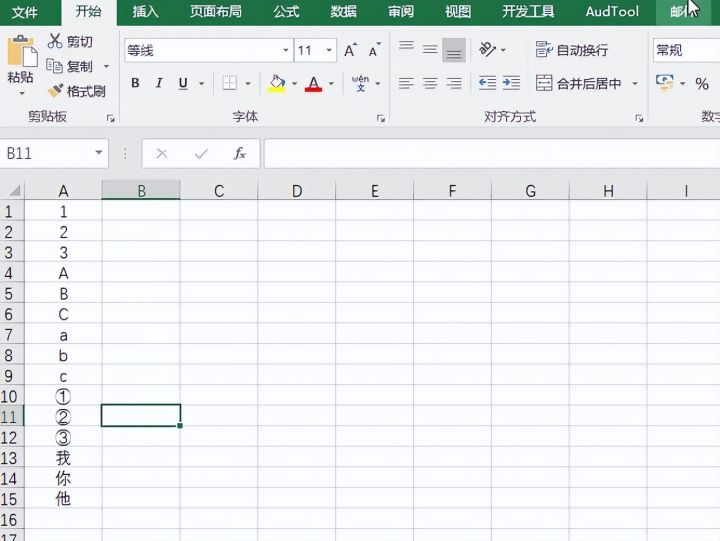Decrease font size with small A icon
The height and width of the screenshot is (541, 720).
(x=375, y=50)
